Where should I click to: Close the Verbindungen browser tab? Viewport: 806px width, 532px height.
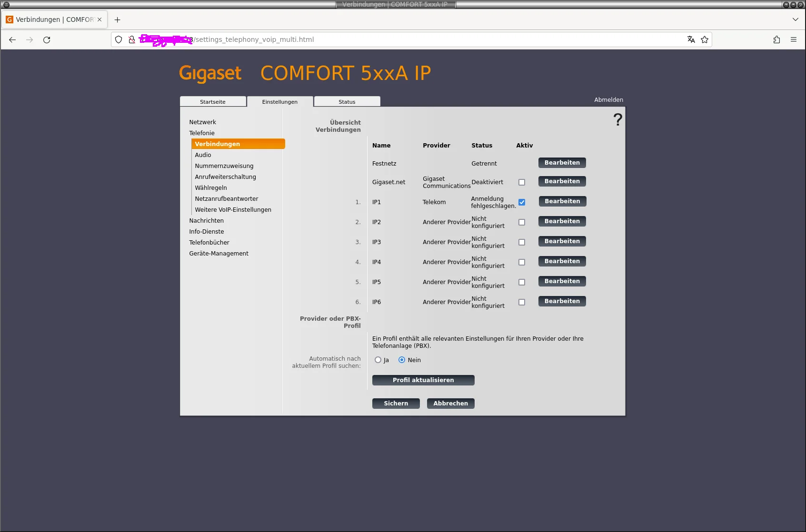(x=100, y=20)
